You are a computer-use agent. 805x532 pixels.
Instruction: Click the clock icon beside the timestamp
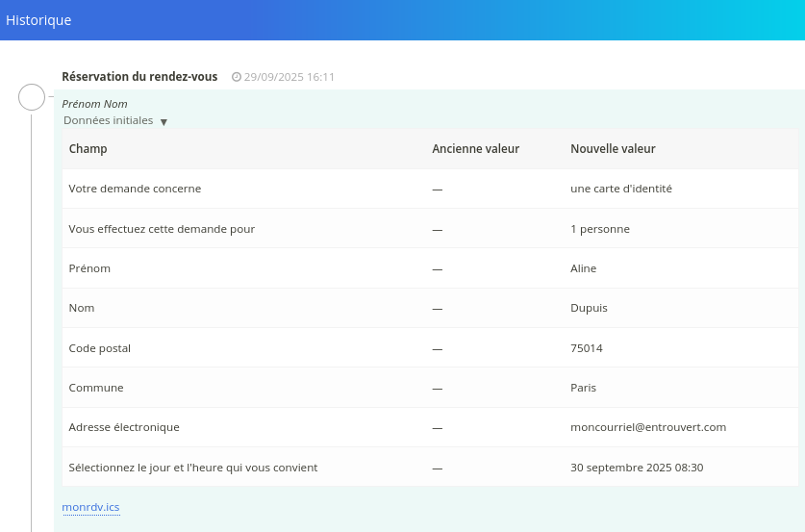237,77
